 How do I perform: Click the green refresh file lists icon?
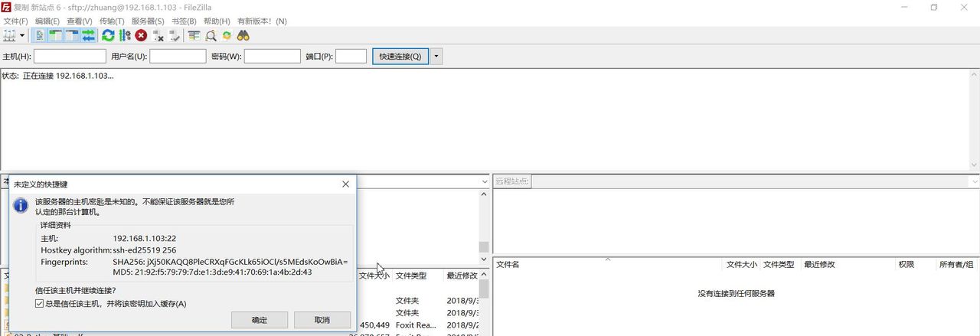pos(108,35)
